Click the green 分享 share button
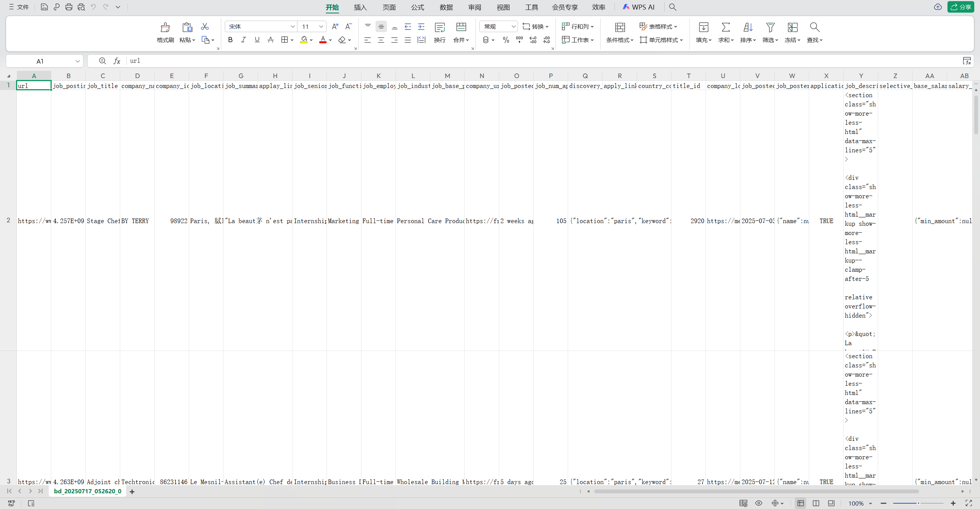Screen dimensions: 980x509 960,7
